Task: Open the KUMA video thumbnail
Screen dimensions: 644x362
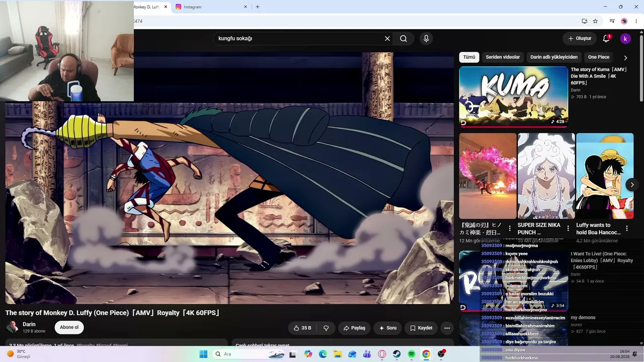Action: click(x=513, y=97)
